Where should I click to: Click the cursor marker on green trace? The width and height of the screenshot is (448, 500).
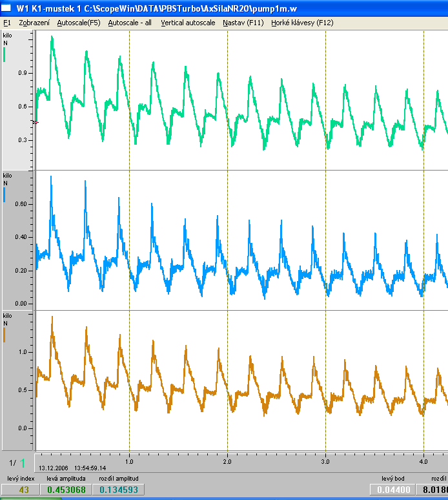click(x=36, y=122)
